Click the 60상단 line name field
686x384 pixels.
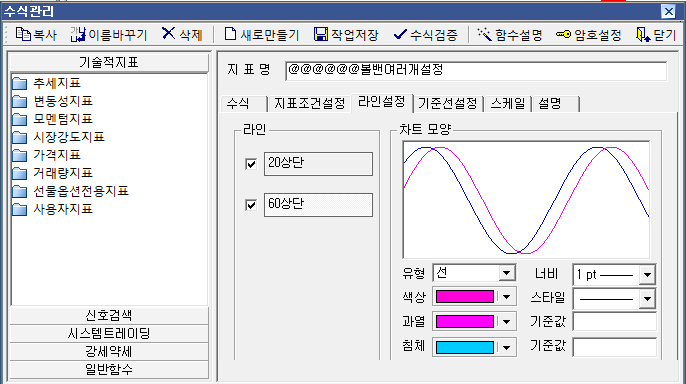pyautogui.click(x=318, y=205)
